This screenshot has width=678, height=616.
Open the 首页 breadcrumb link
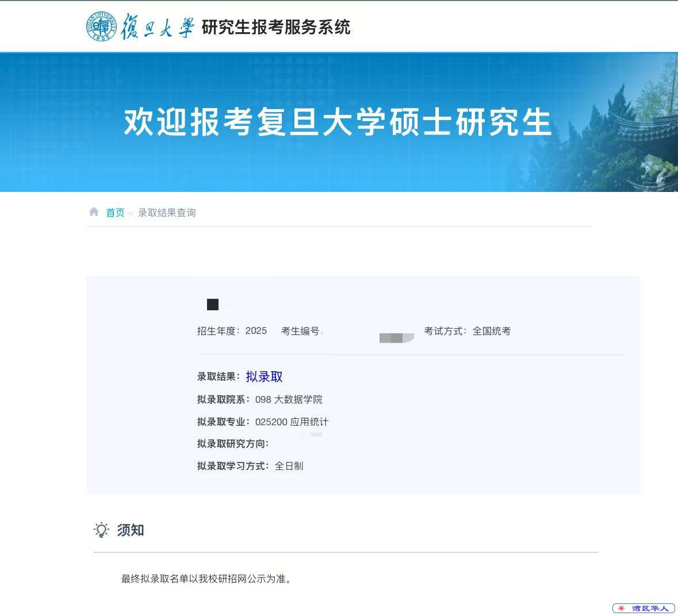pos(115,213)
